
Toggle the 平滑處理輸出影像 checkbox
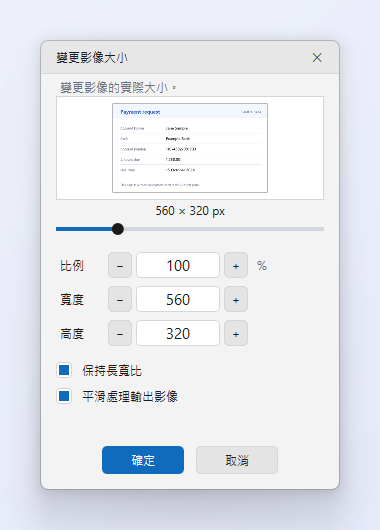click(x=64, y=396)
